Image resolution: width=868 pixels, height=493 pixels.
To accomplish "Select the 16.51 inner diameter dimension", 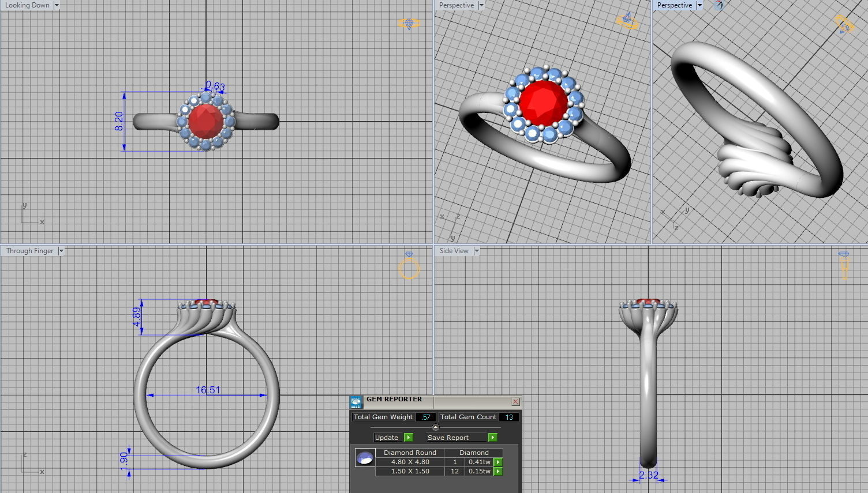I will [208, 390].
